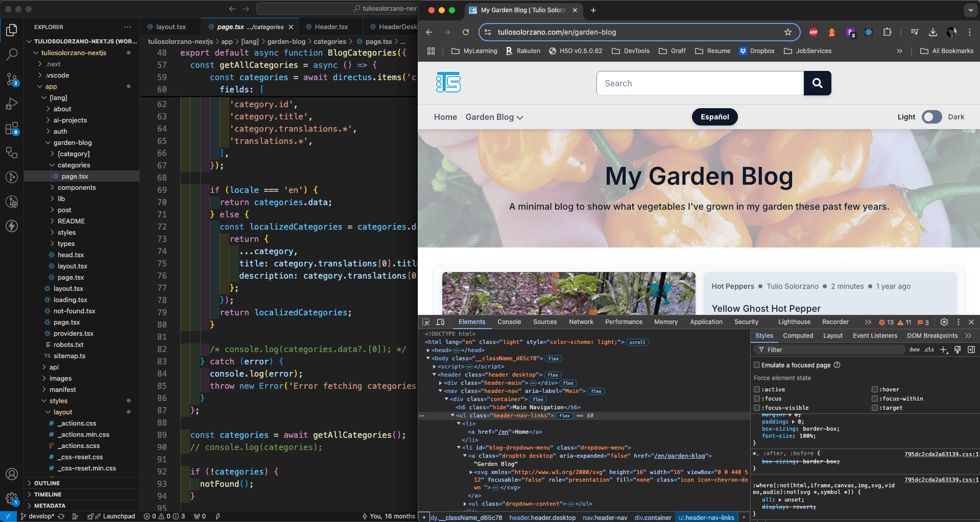Click the new style rule plus icon
The width and height of the screenshot is (980, 522).
tap(944, 350)
